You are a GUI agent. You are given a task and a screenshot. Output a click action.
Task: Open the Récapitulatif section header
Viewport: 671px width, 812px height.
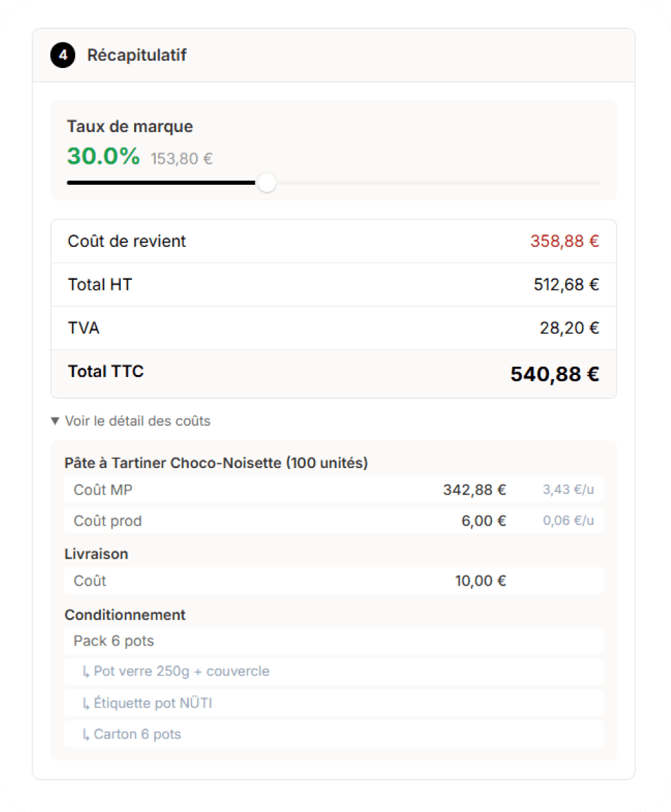point(136,55)
